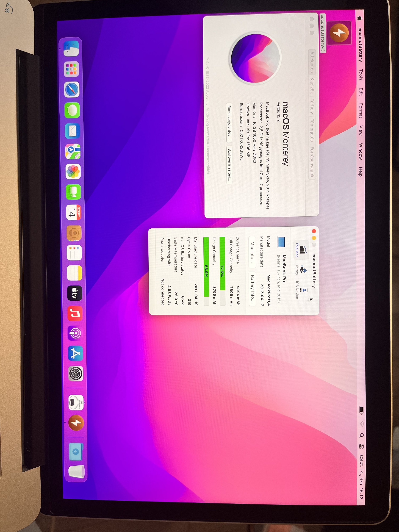The height and width of the screenshot is (532, 399).
Task: Click the Battery Info... button
Action: (x=252, y=289)
